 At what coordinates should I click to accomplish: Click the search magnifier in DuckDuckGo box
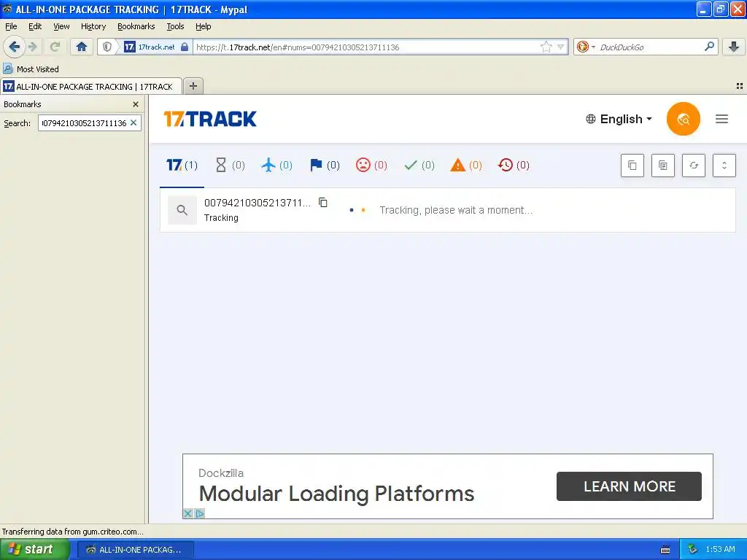click(x=709, y=47)
